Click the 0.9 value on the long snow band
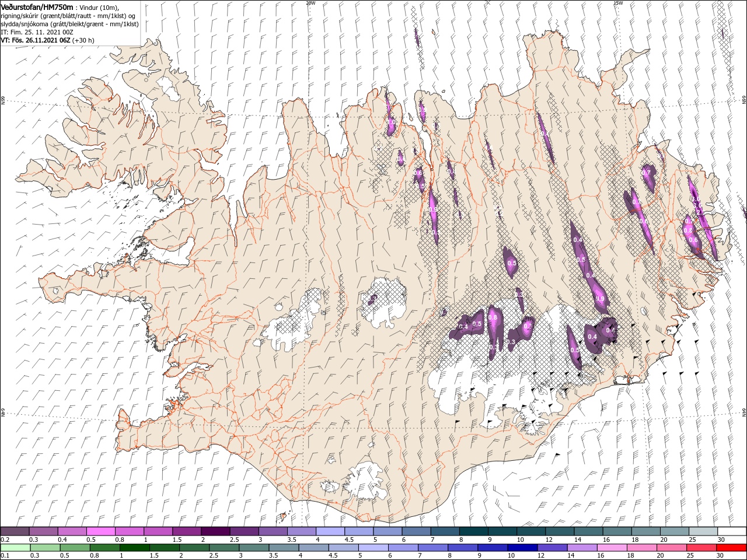This screenshot has width=747, height=560. point(601,299)
